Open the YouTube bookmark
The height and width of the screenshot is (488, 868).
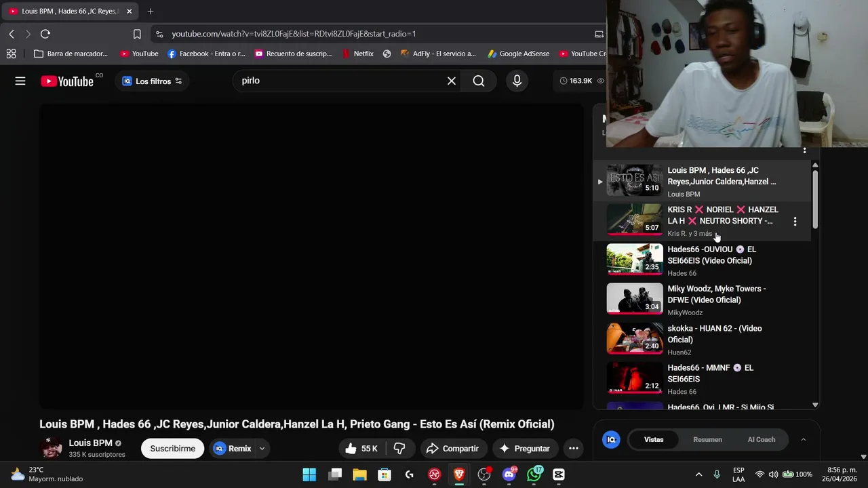[139, 54]
